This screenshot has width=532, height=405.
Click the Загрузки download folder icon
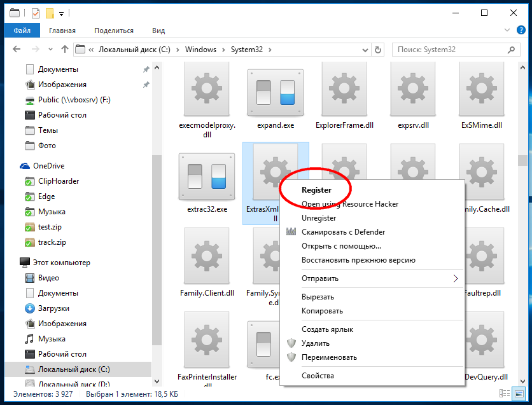(x=29, y=308)
